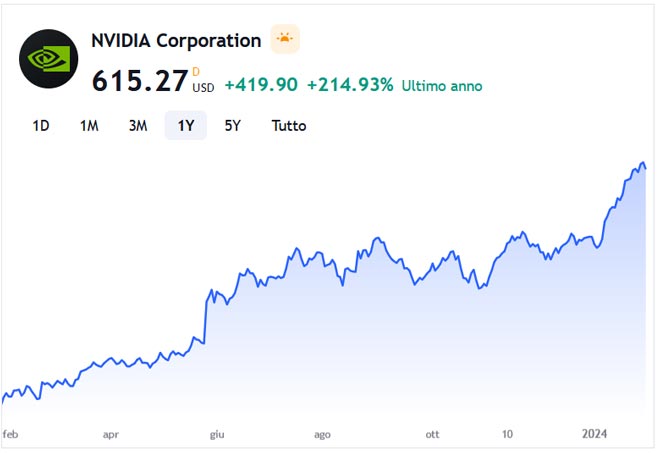
Task: Click the Ultimo anno period label
Action: point(442,86)
